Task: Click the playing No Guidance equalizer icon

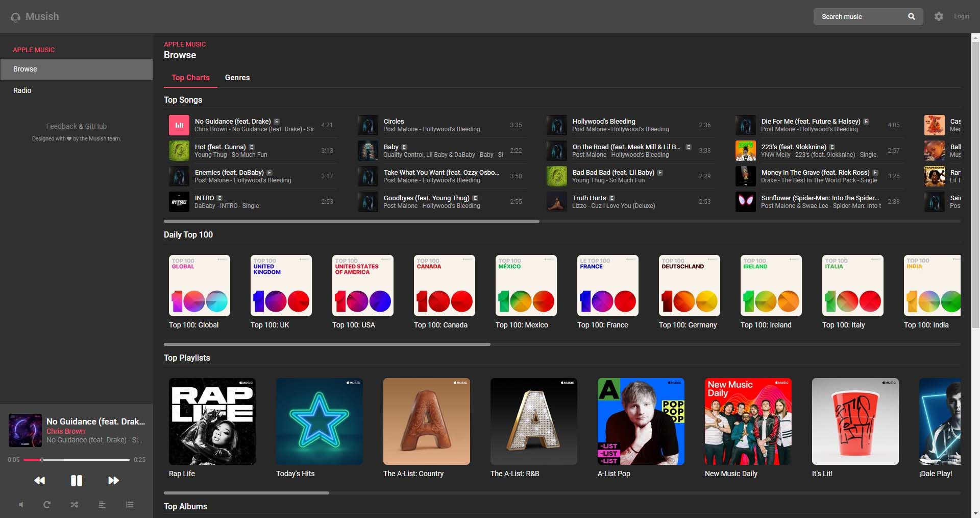Action: (x=179, y=125)
